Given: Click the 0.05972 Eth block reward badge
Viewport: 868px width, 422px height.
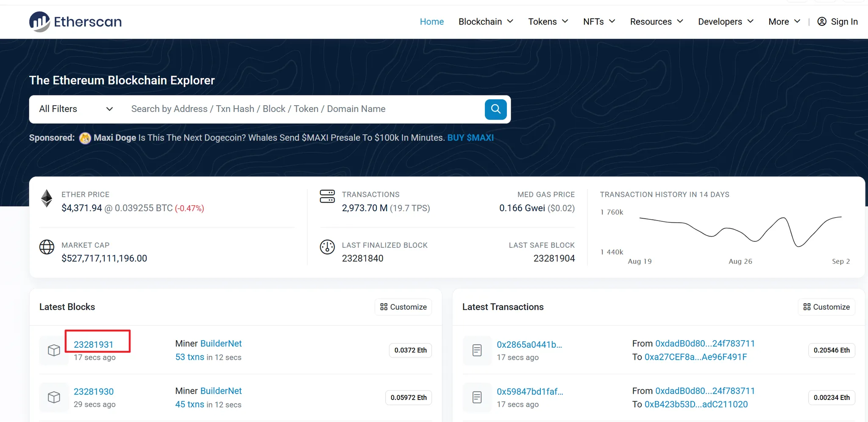Looking at the screenshot, I should pyautogui.click(x=409, y=397).
